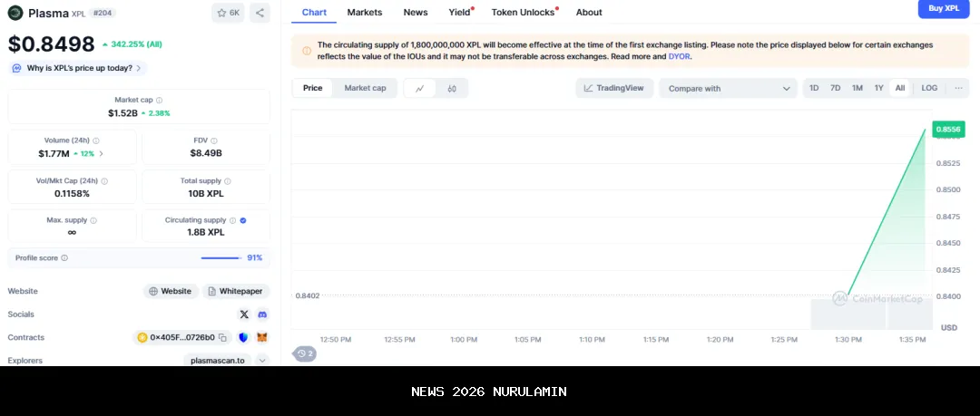Click the share icon next to watchlist star
Screen dimensions: 980x416
(260, 13)
